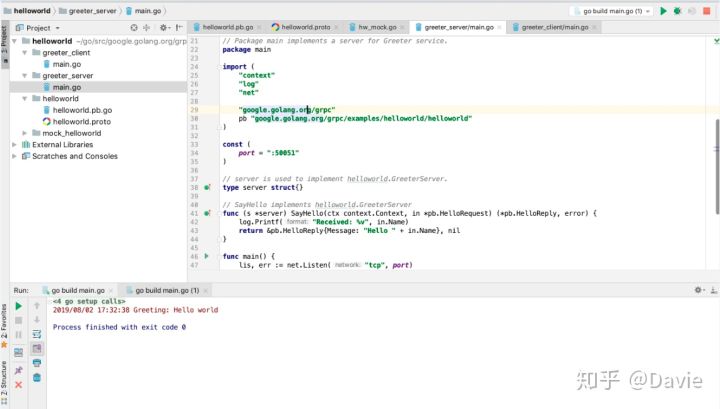This screenshot has height=409, width=720.
Task: Click helloworld breadcrumb in navigation bar
Action: 27,11
